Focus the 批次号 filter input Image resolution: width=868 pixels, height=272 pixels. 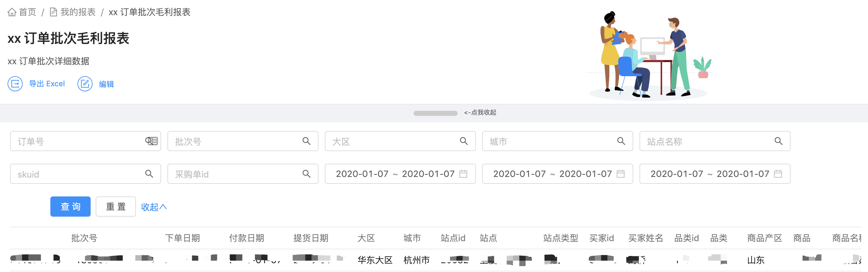click(x=243, y=141)
